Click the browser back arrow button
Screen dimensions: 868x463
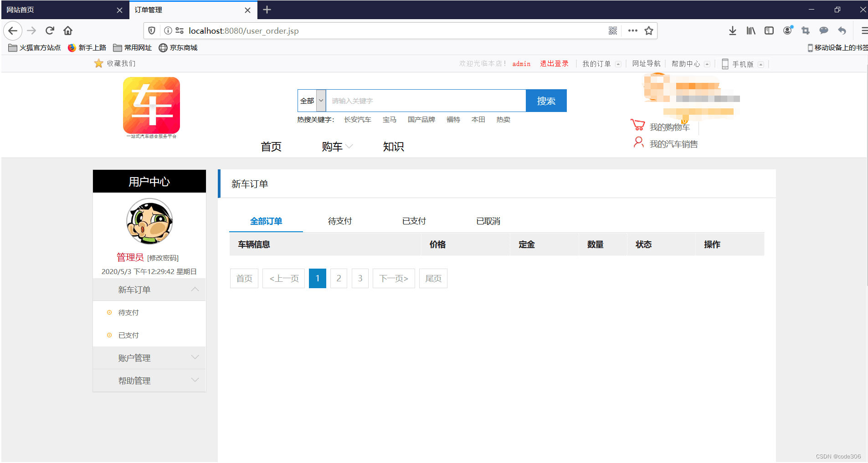tap(13, 31)
